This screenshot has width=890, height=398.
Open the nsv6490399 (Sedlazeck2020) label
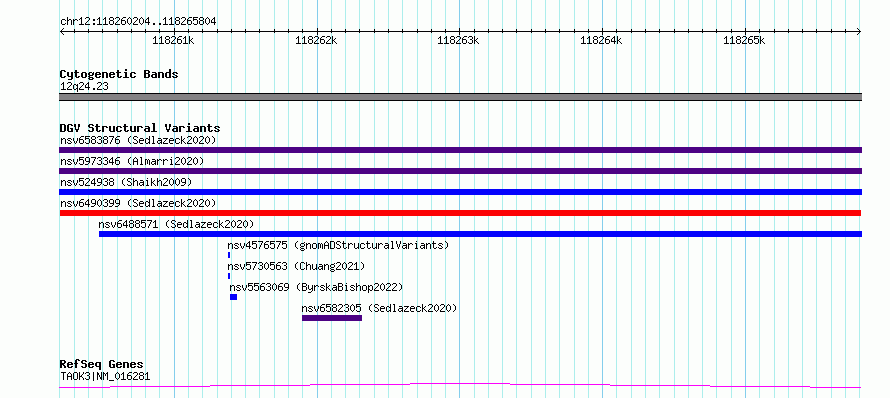point(138,203)
